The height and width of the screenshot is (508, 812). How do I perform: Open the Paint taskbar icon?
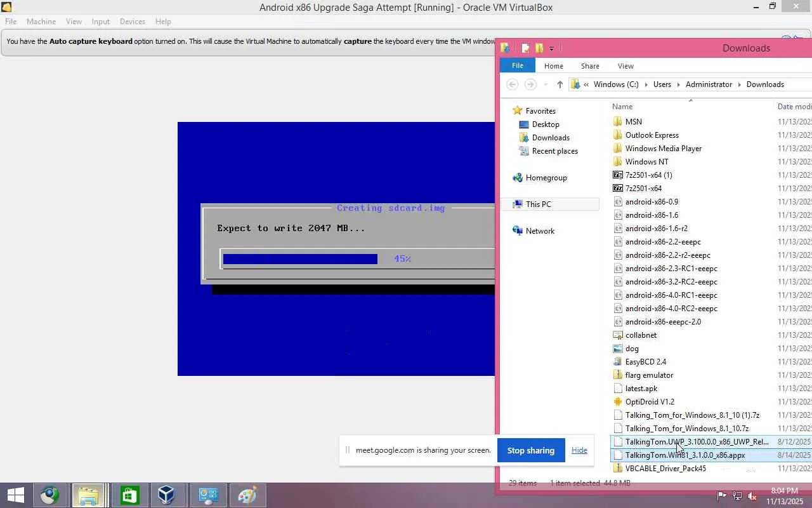(247, 495)
